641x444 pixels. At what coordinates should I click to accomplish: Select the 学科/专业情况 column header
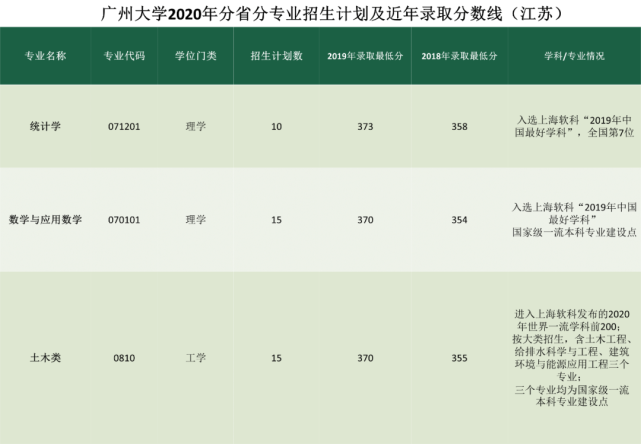574,56
